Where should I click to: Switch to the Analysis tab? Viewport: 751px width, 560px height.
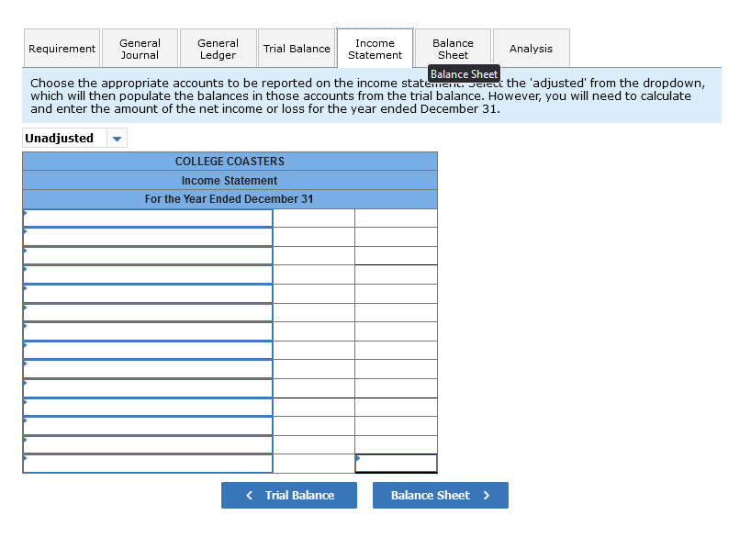(531, 48)
